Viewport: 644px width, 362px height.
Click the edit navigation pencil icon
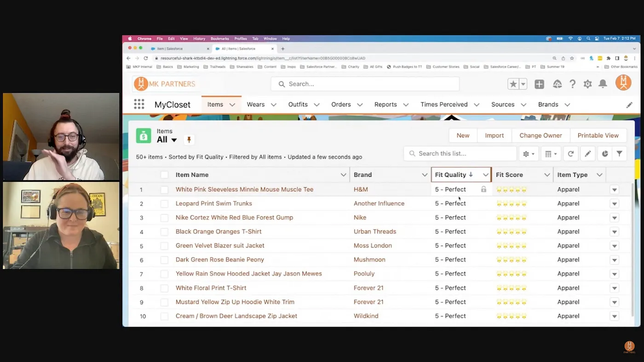tap(629, 105)
